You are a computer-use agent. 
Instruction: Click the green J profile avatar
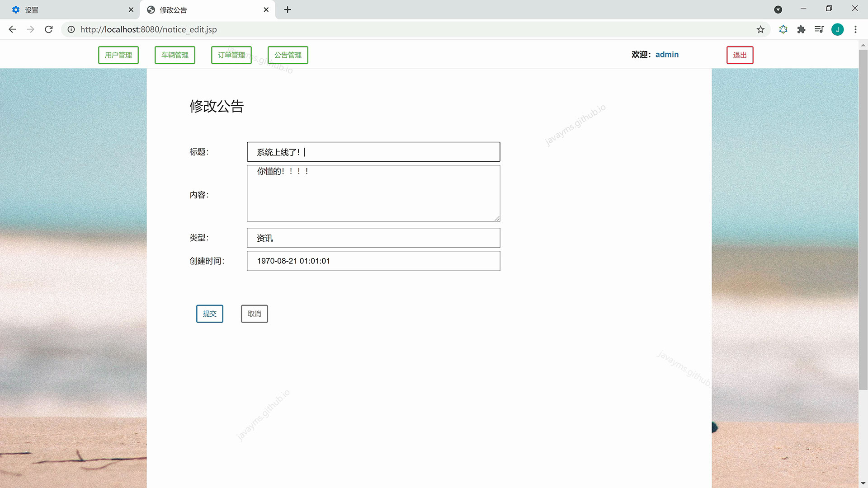click(x=837, y=29)
